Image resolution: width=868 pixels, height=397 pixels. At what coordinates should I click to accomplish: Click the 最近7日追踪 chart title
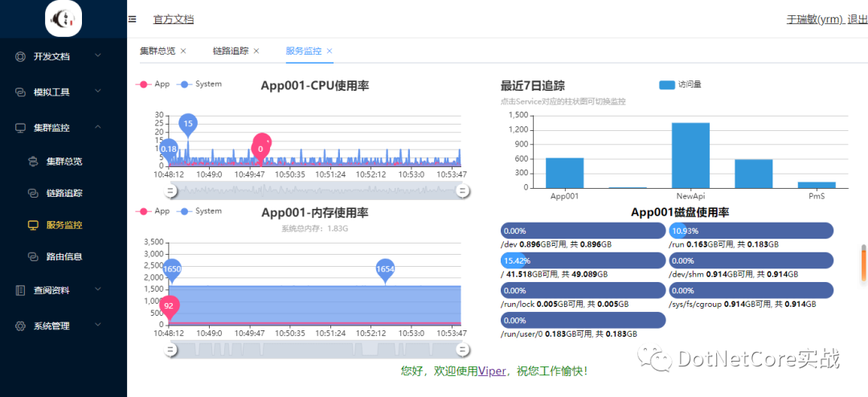pyautogui.click(x=533, y=86)
